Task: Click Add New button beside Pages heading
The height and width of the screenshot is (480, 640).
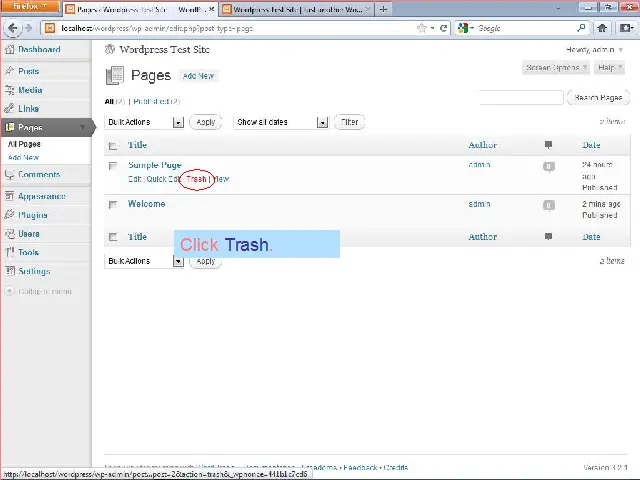Action: click(198, 76)
